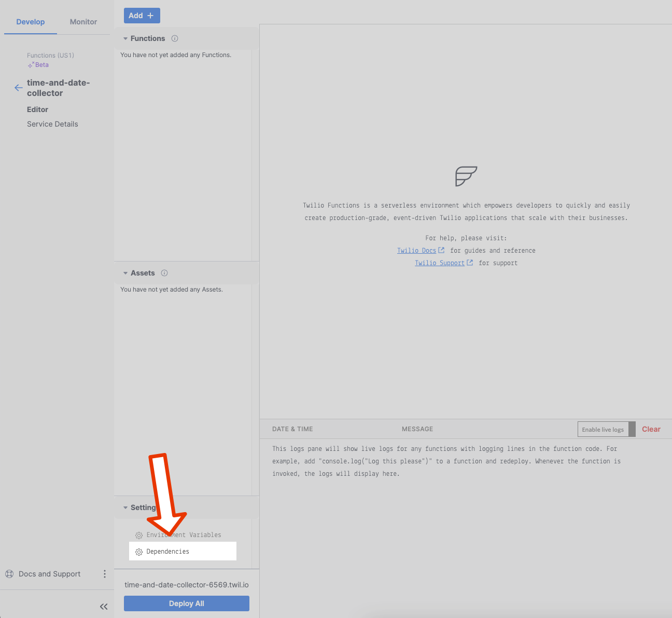Collapse the Functions section
This screenshot has width=672, height=618.
point(125,38)
